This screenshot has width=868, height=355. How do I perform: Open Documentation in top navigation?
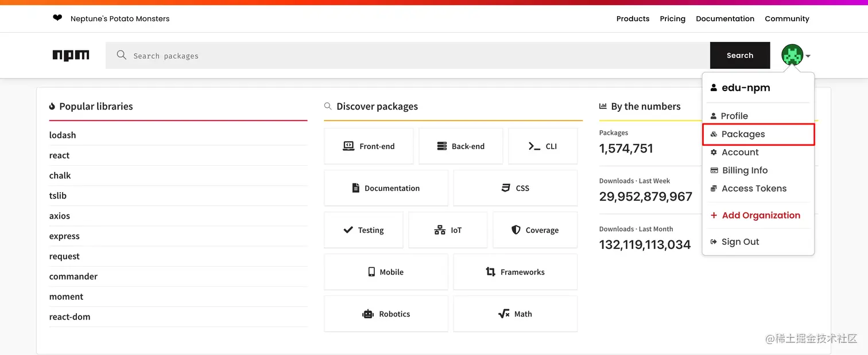[x=725, y=18]
